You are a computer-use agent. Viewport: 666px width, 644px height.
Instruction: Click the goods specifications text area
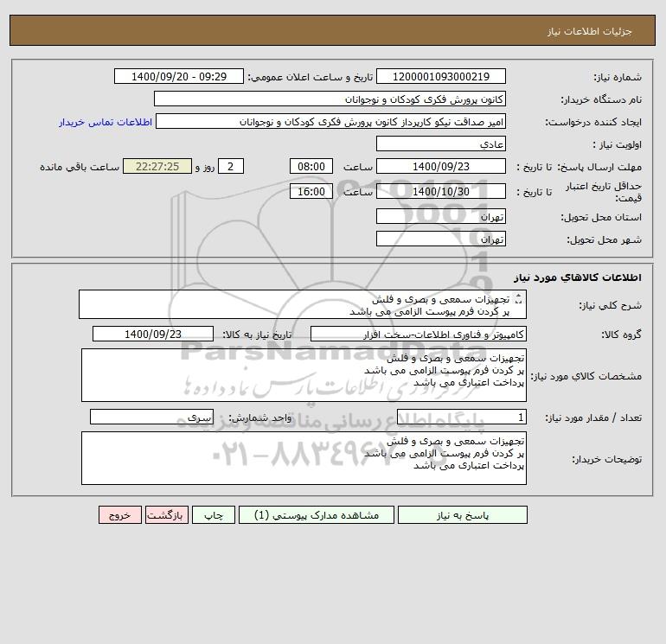click(304, 375)
